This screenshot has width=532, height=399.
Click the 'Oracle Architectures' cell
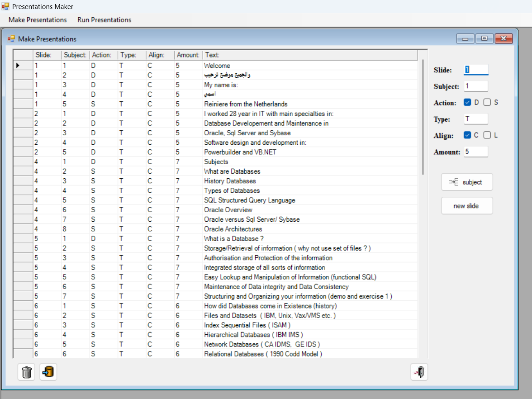coord(310,229)
